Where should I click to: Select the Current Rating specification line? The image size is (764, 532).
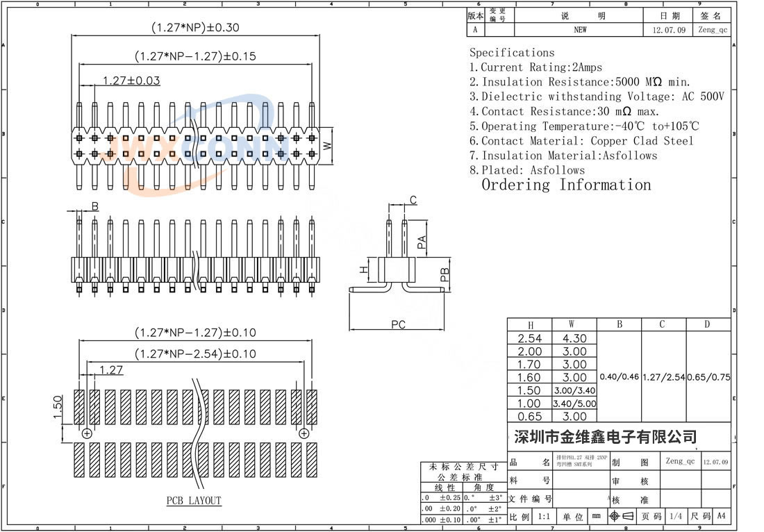pos(535,67)
